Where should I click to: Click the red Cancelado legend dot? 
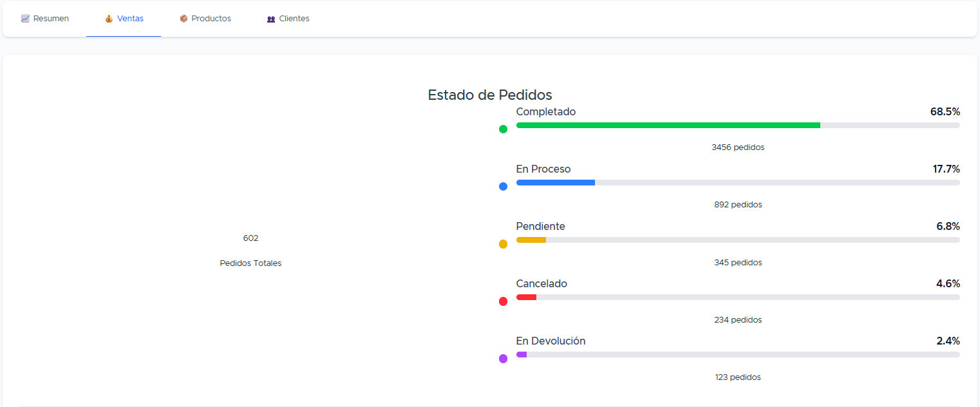click(503, 301)
